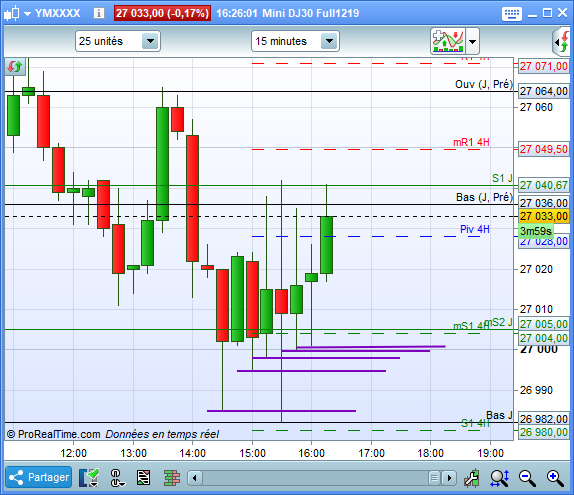Image resolution: width=574 pixels, height=495 pixels.
Task: Open the '25 unités' dropdown
Action: (x=118, y=41)
